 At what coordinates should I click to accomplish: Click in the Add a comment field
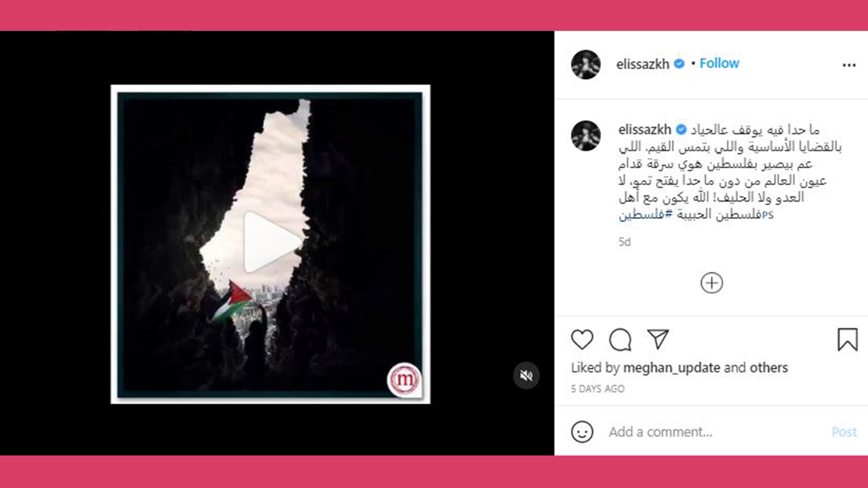[x=714, y=432]
